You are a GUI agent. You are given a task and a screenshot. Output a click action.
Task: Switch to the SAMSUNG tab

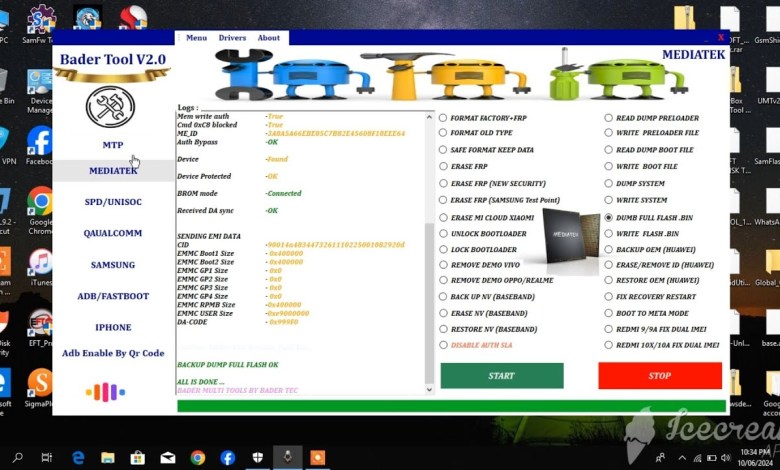113,265
